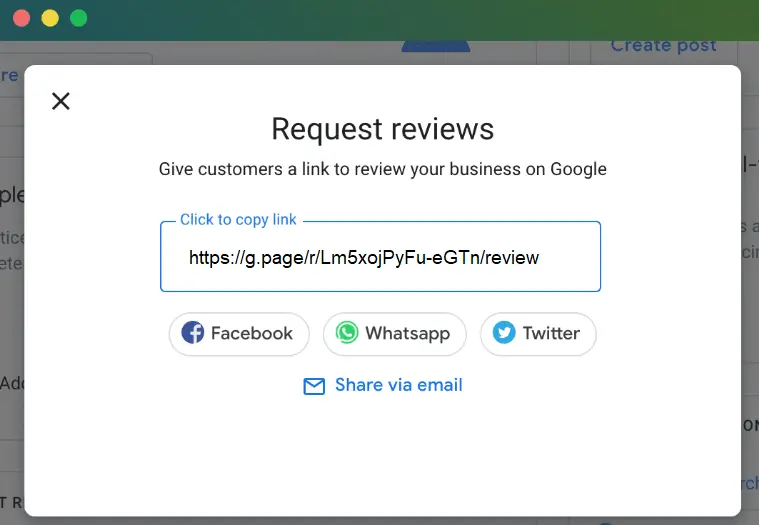
Task: Share review link via Whatsapp button
Action: pyautogui.click(x=395, y=334)
